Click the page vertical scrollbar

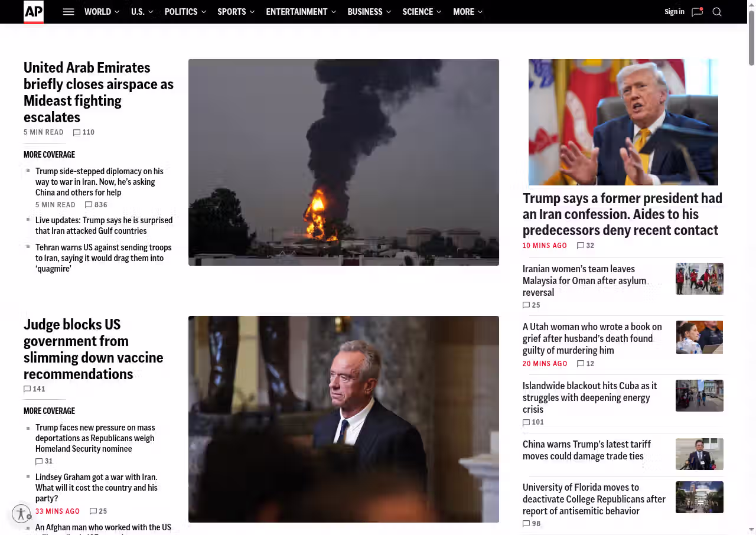point(751,35)
